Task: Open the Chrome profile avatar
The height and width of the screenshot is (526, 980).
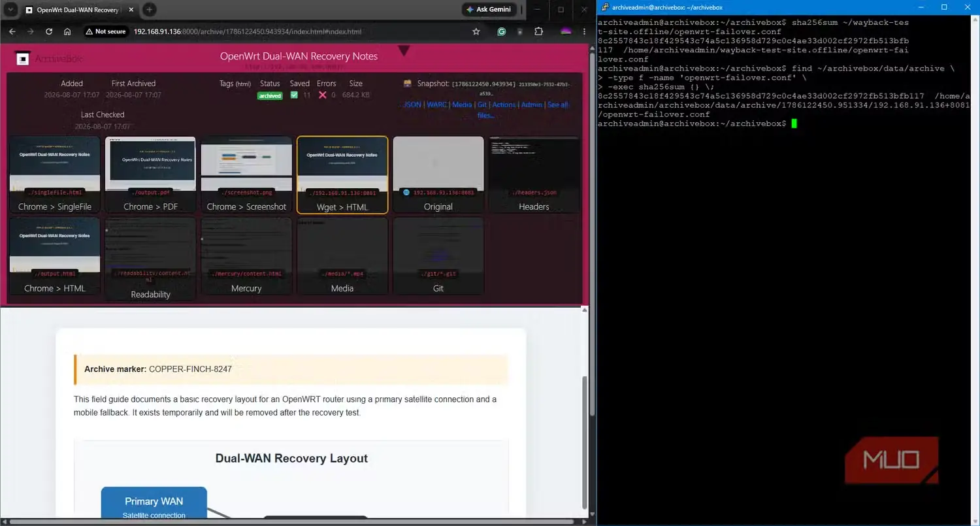Action: click(566, 31)
